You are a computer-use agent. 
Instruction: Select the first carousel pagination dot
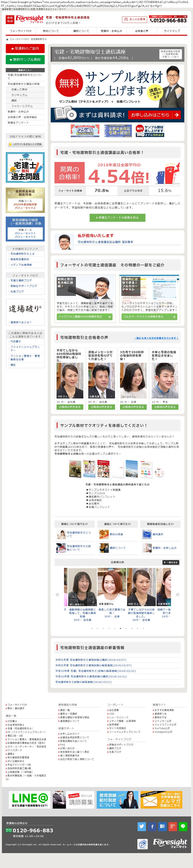[92, 628]
